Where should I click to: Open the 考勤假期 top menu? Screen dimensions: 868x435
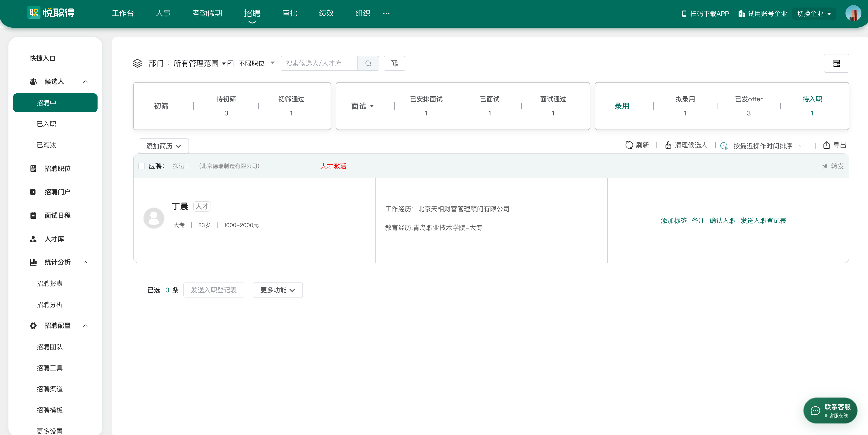pyautogui.click(x=207, y=13)
